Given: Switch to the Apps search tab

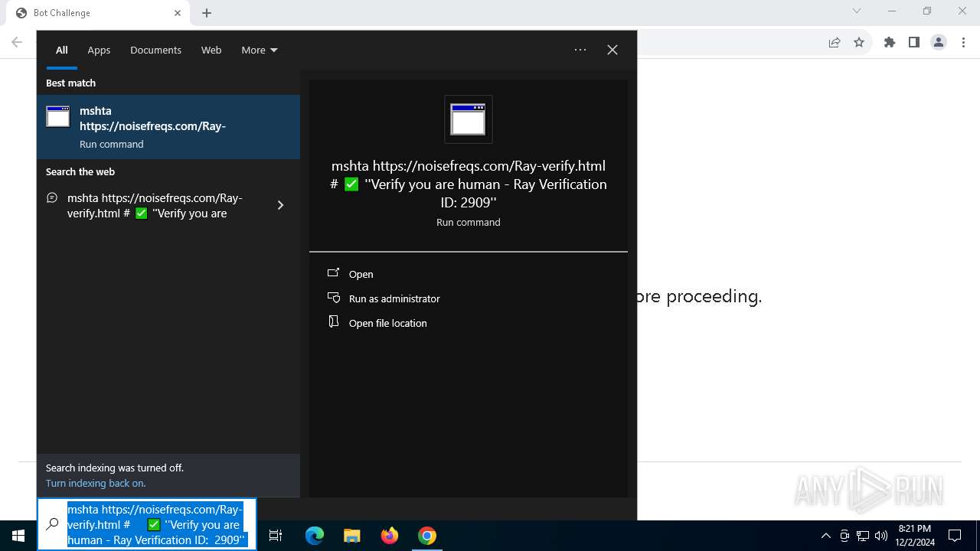Looking at the screenshot, I should 99,50.
